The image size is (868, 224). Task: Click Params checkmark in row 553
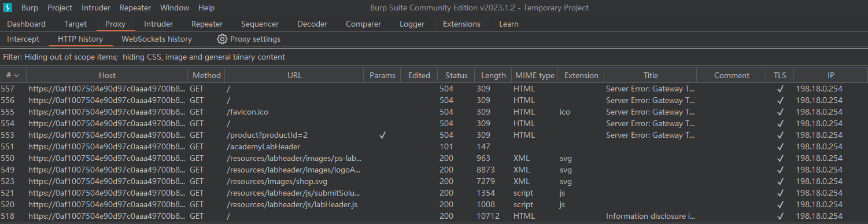coord(382,135)
